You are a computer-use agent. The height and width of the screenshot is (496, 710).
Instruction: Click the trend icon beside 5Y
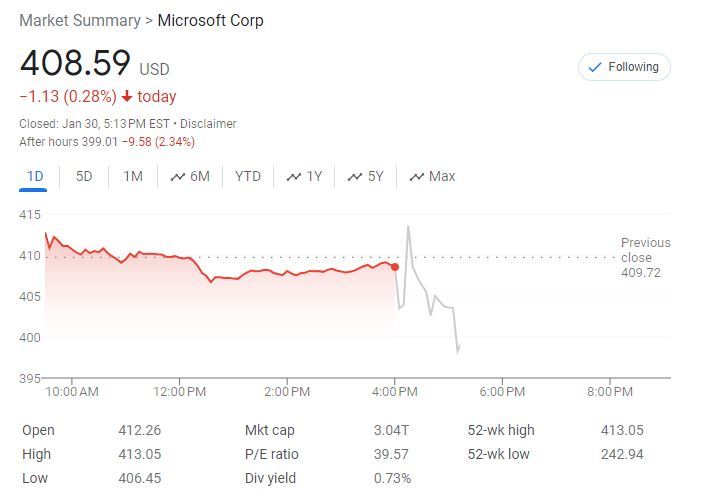[x=355, y=177]
